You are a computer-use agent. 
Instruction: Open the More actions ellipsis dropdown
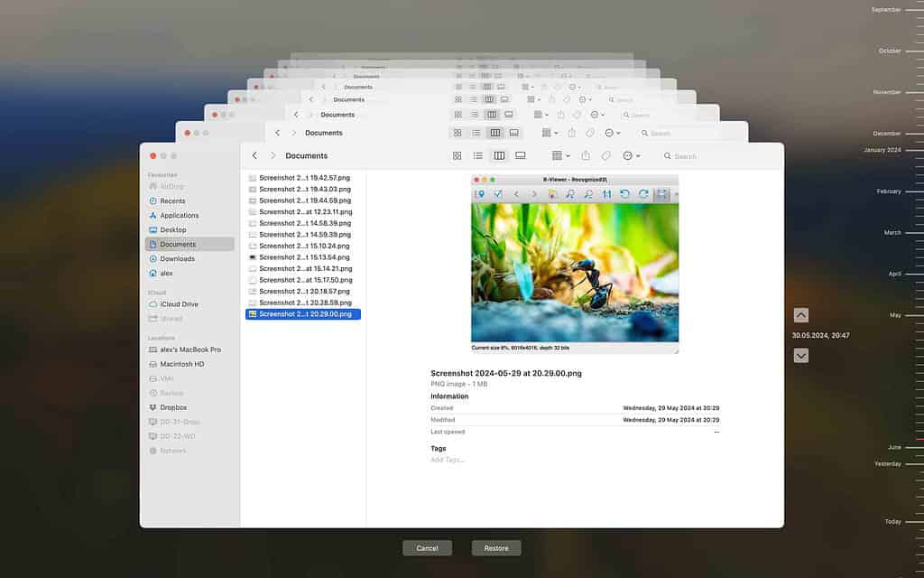pyautogui.click(x=630, y=155)
